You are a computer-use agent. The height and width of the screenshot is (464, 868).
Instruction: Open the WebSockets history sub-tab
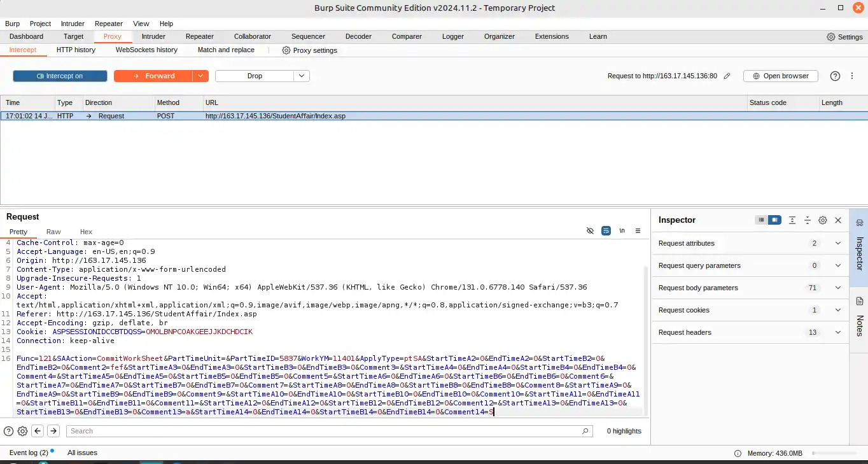coord(146,50)
